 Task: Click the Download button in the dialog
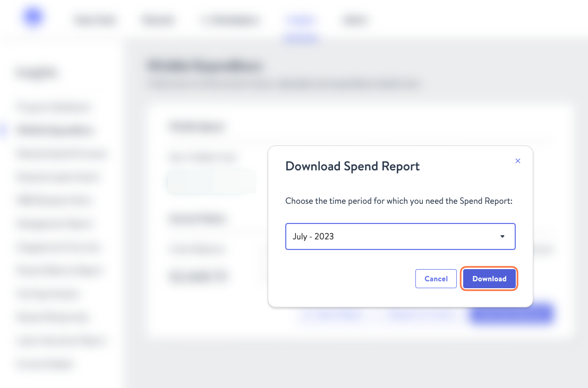pyautogui.click(x=489, y=278)
